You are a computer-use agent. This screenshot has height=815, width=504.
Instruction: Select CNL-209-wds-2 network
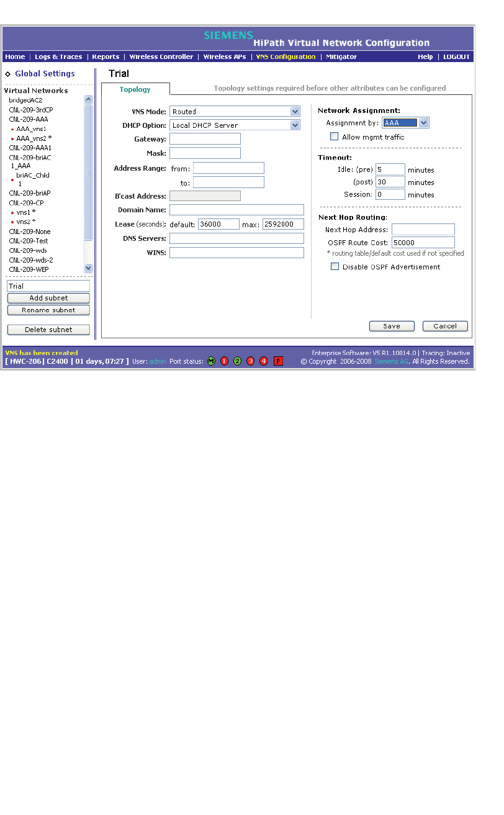point(31,260)
